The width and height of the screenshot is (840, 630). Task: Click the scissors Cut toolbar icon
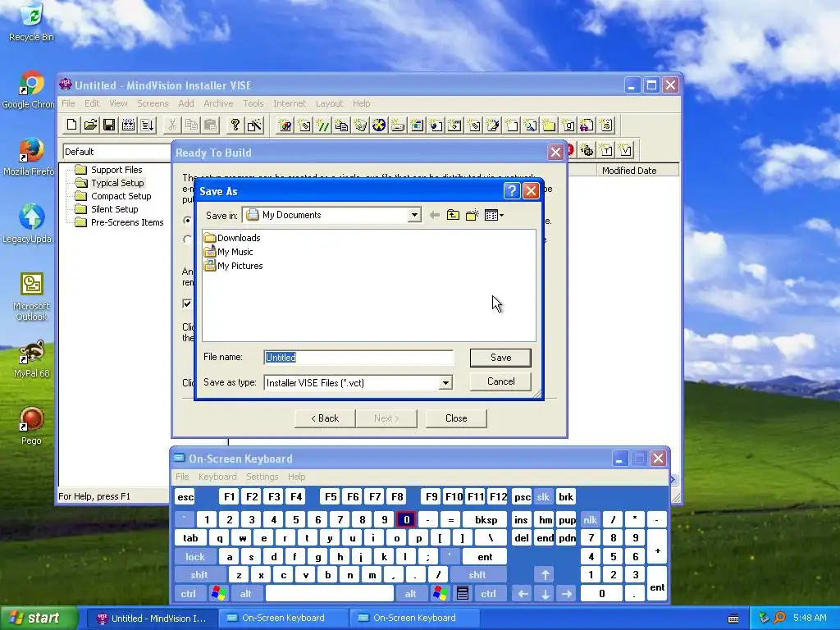pyautogui.click(x=172, y=125)
